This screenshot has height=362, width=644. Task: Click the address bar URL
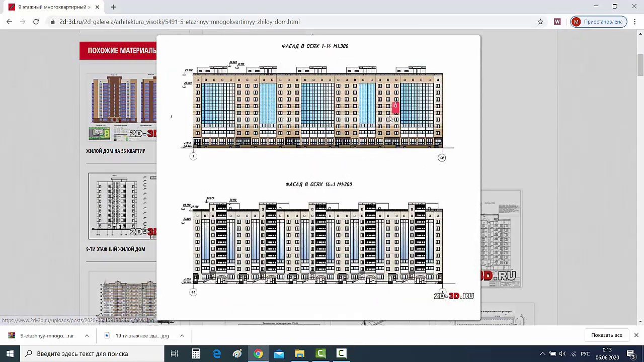point(180,22)
